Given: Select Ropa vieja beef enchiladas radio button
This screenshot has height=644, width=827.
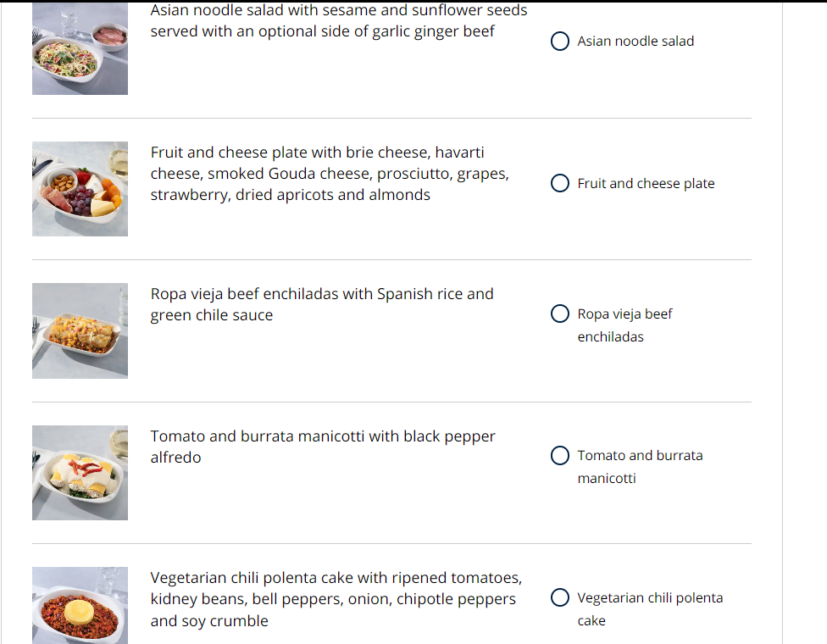Looking at the screenshot, I should [559, 314].
